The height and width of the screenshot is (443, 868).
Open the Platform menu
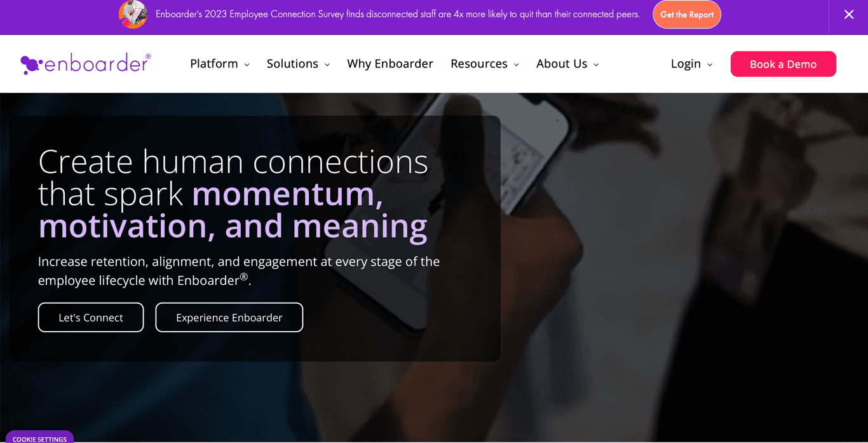pos(214,64)
